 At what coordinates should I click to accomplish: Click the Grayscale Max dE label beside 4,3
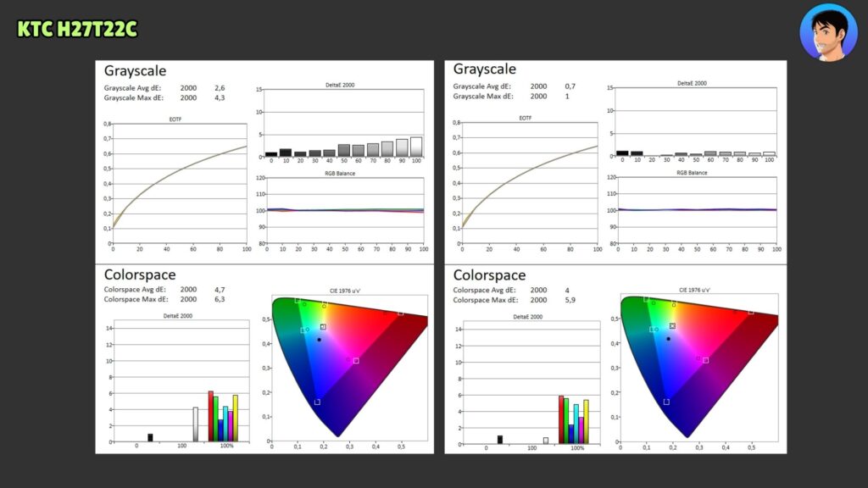[x=133, y=98]
